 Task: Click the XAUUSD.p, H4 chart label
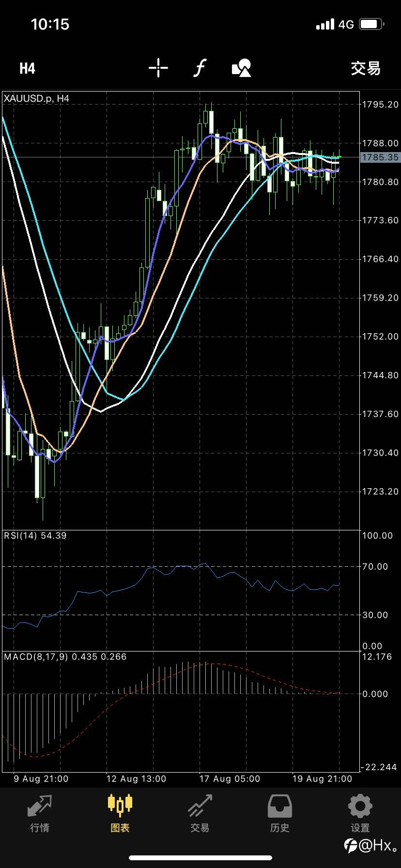(36, 98)
